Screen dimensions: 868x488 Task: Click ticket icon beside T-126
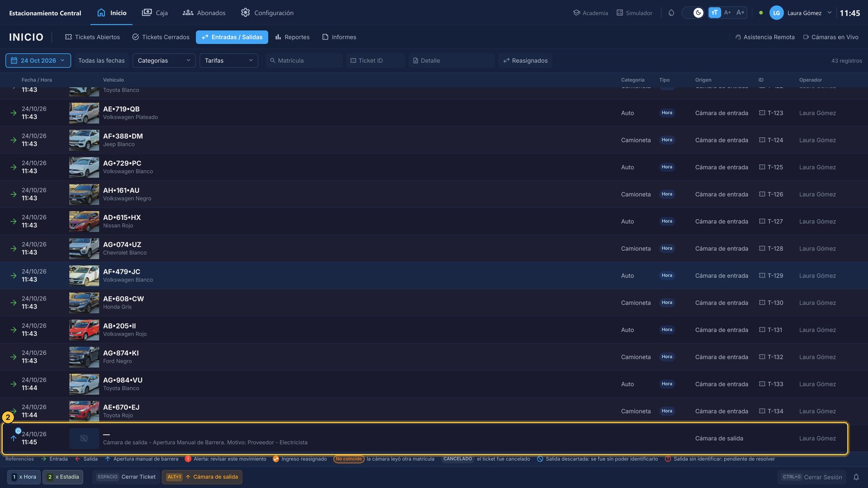pos(762,194)
